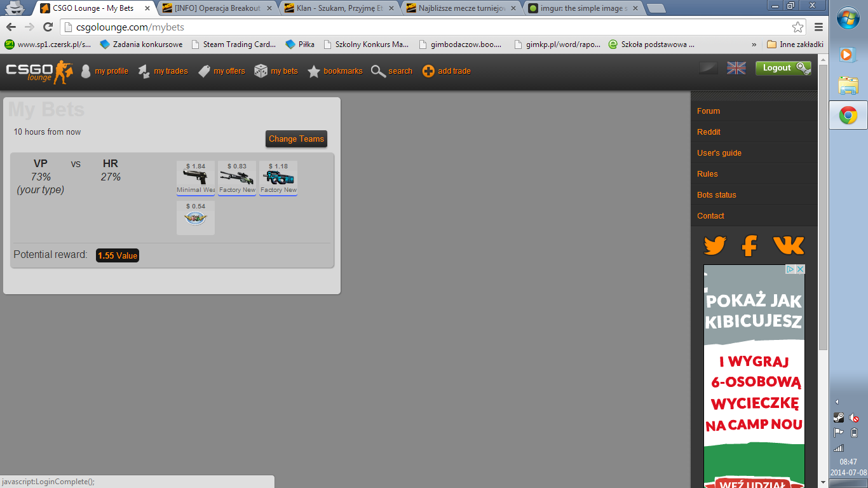Screen dimensions: 868x488
Task: Click the Chrome taskbar icon
Action: [x=848, y=116]
